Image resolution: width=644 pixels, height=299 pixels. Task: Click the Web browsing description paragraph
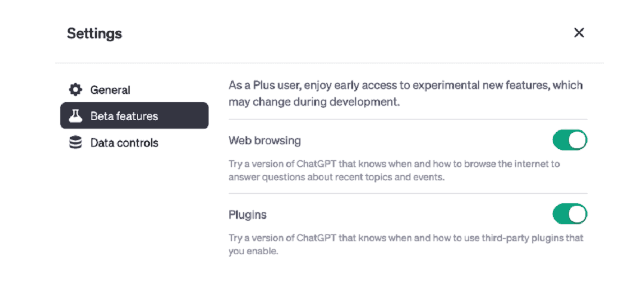pyautogui.click(x=394, y=171)
